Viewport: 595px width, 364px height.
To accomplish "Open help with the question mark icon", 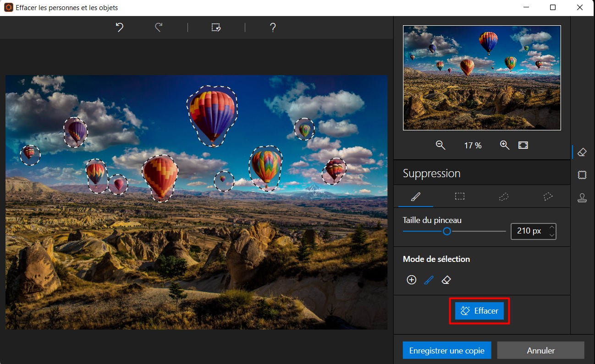I will (273, 27).
